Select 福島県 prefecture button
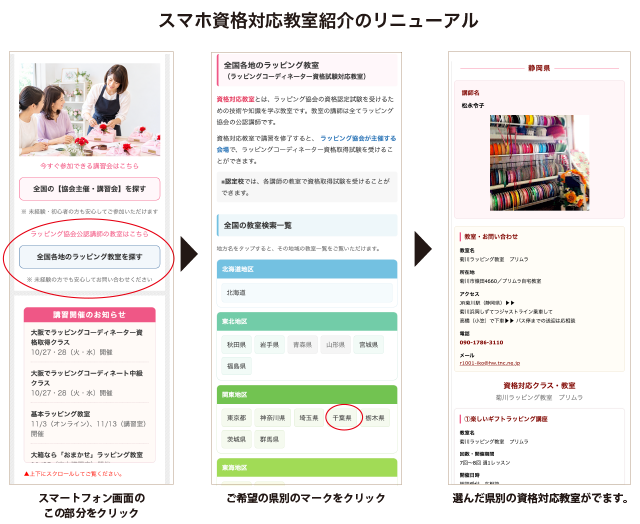Image resolution: width=640 pixels, height=524 pixels. pos(237,366)
